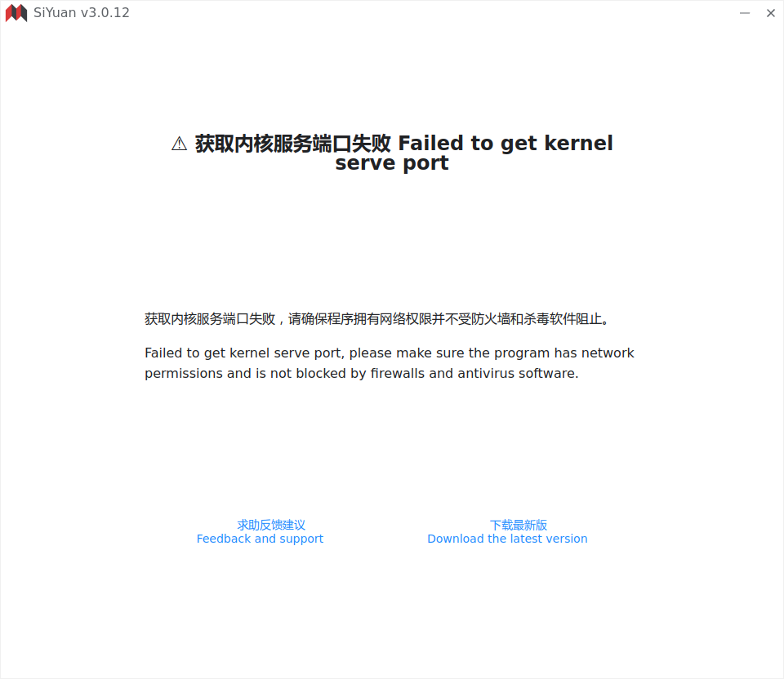Open the Download the latest version link
This screenshot has width=784, height=679.
coord(507,539)
